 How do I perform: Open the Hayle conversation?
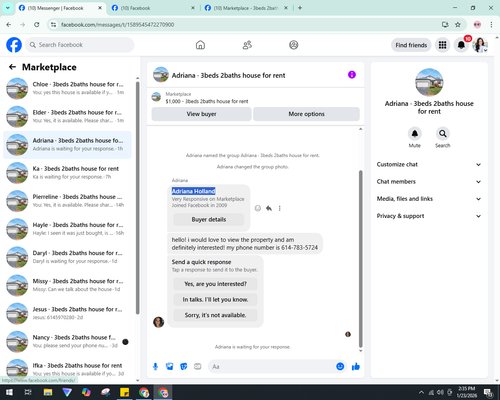click(67, 229)
